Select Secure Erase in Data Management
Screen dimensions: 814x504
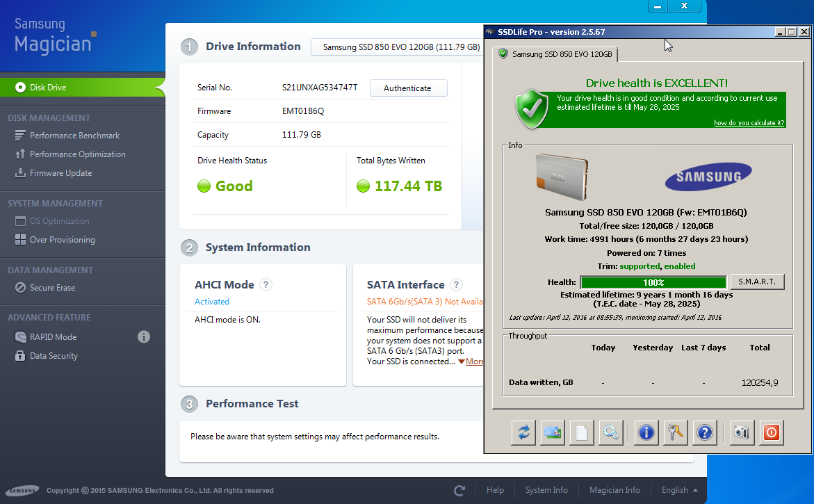[45, 288]
